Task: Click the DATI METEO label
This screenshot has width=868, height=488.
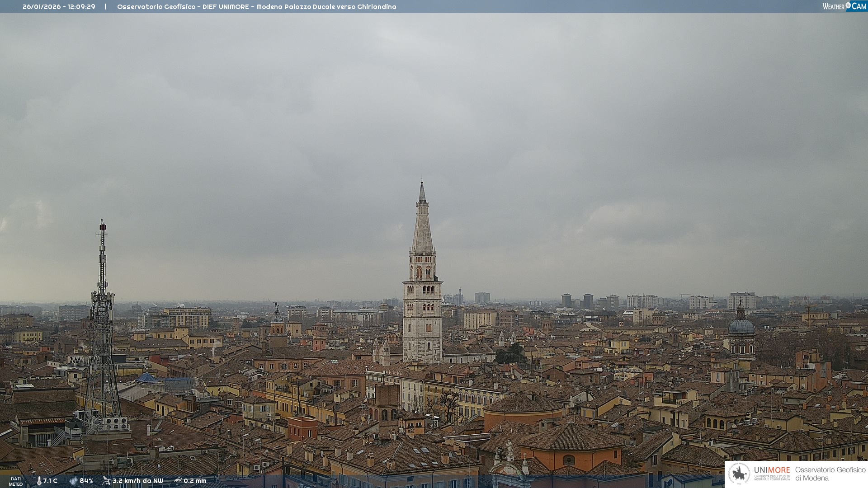Action: pyautogui.click(x=16, y=481)
